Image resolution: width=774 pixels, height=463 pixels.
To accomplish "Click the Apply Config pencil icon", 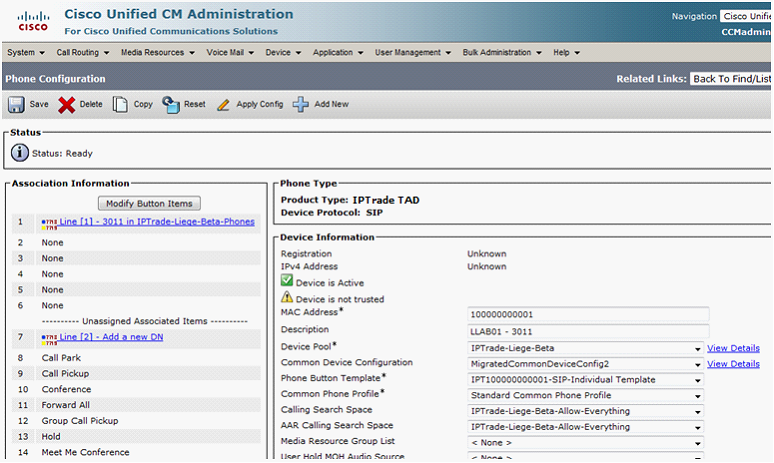I will pyautogui.click(x=223, y=105).
